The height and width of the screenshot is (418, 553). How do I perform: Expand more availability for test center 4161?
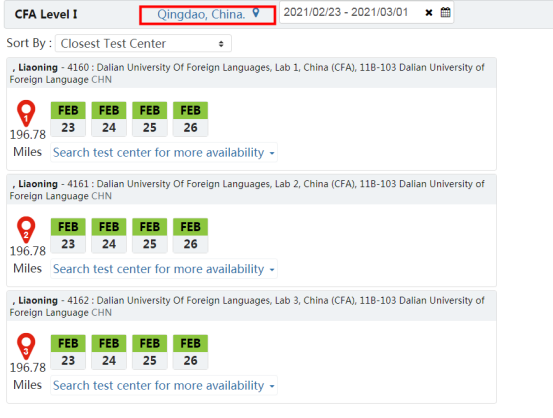coord(164,269)
